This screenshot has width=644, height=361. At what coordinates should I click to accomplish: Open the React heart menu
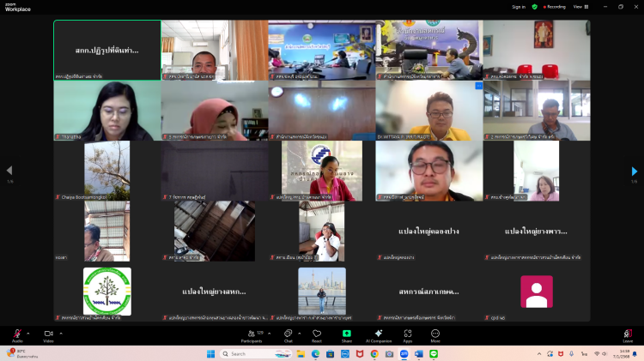pyautogui.click(x=317, y=335)
